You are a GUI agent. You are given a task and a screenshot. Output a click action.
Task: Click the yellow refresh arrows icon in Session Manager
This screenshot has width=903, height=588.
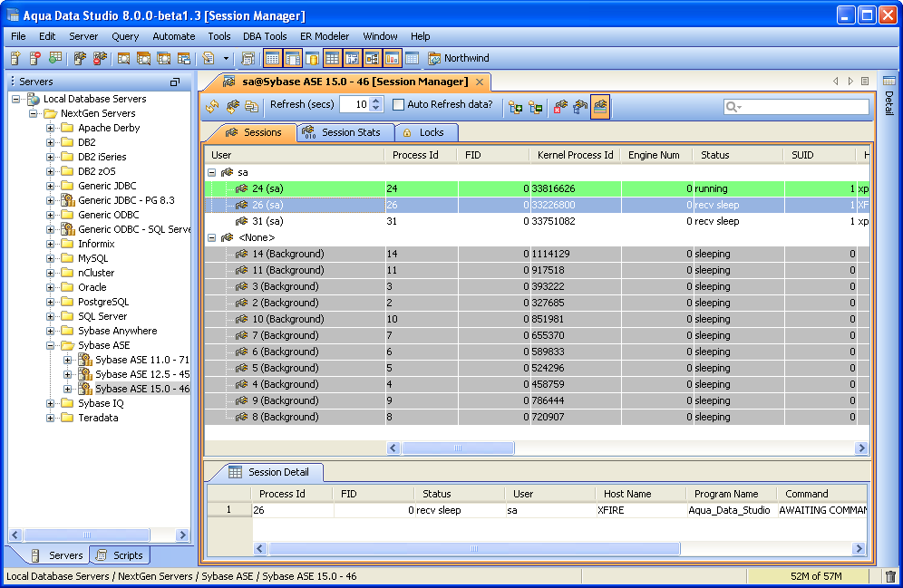pos(212,106)
